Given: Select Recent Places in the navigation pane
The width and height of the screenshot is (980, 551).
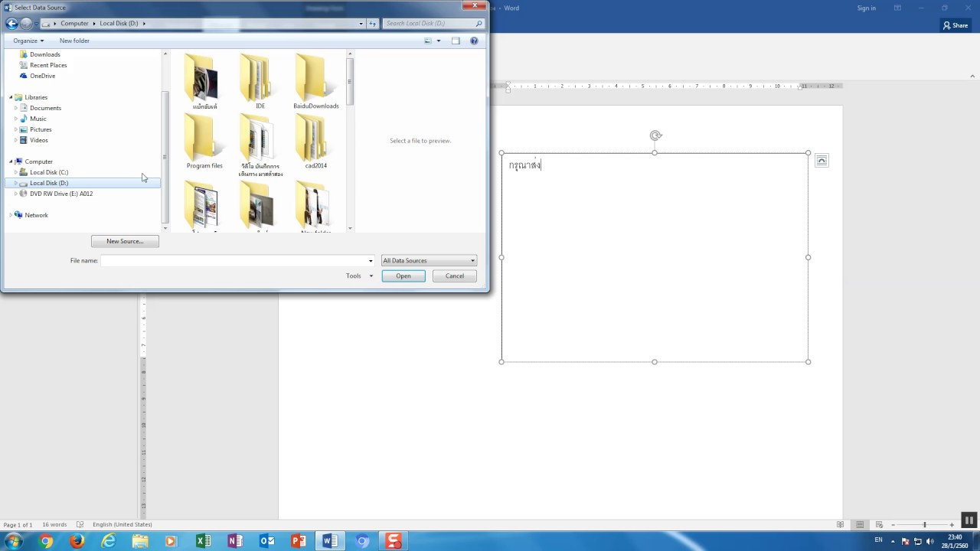Looking at the screenshot, I should [x=48, y=65].
